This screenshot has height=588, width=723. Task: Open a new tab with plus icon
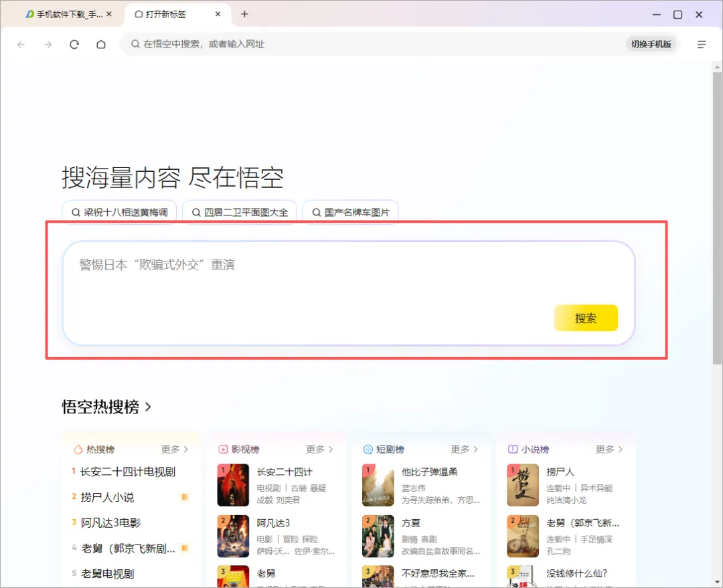point(244,14)
